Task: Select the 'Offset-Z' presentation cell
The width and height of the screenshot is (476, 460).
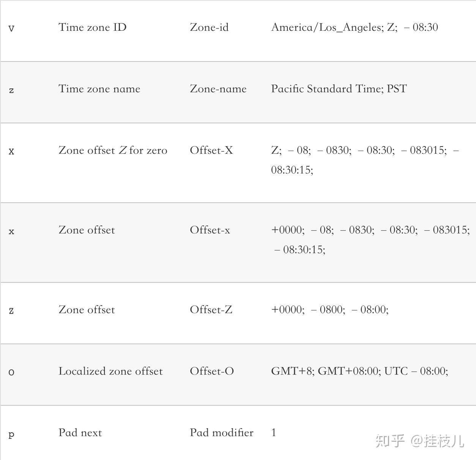Action: click(211, 310)
